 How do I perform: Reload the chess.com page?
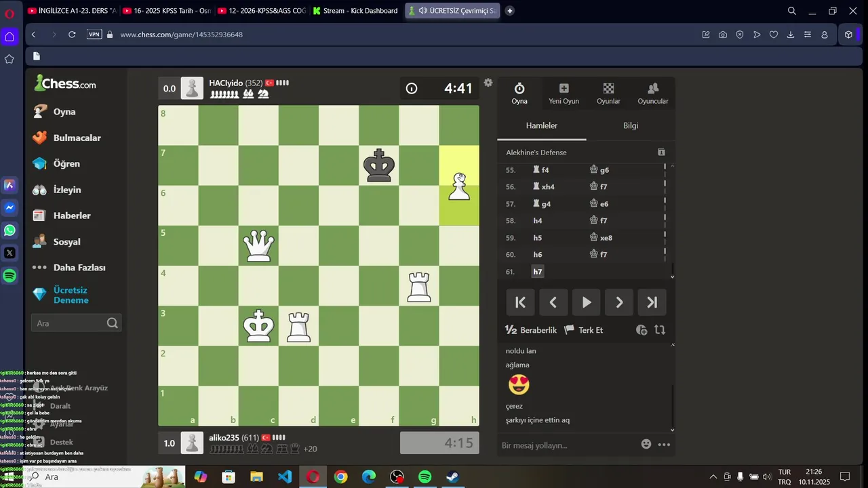click(x=72, y=35)
